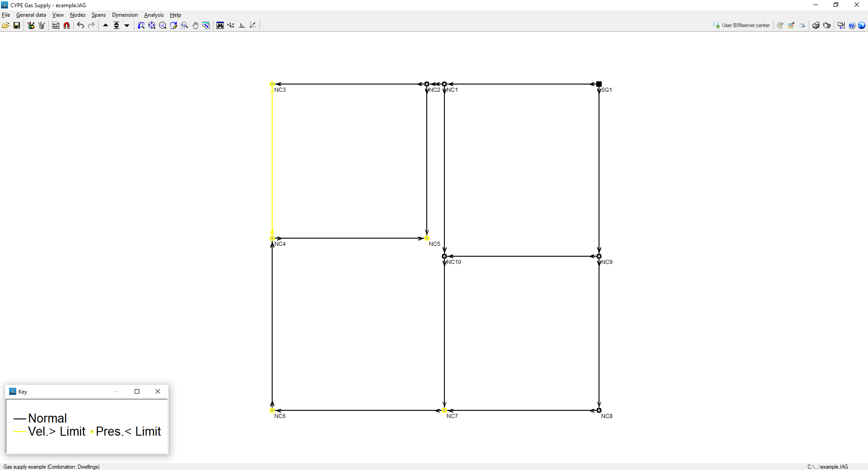This screenshot has width=868, height=470.
Task: Click the BIMserver.center share icon with arrow
Action: point(791,25)
